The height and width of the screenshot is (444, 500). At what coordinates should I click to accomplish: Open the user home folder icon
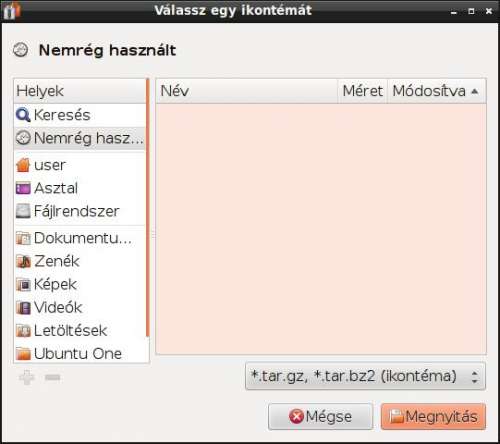23,165
